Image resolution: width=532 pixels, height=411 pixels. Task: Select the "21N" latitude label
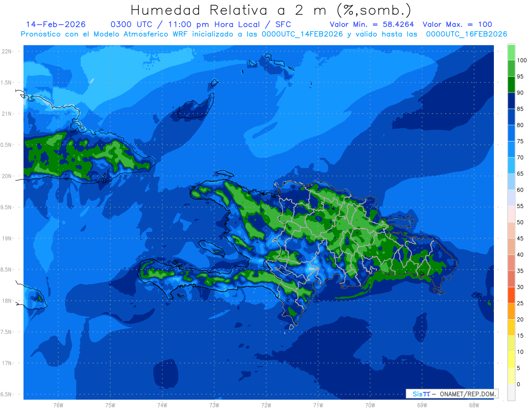tap(7, 114)
